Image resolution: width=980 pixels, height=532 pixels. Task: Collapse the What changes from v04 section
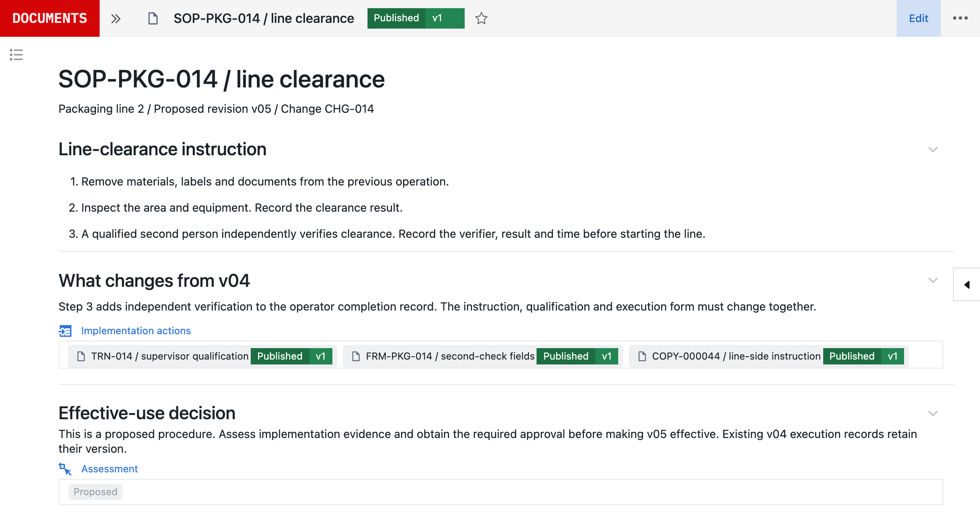[x=933, y=280]
